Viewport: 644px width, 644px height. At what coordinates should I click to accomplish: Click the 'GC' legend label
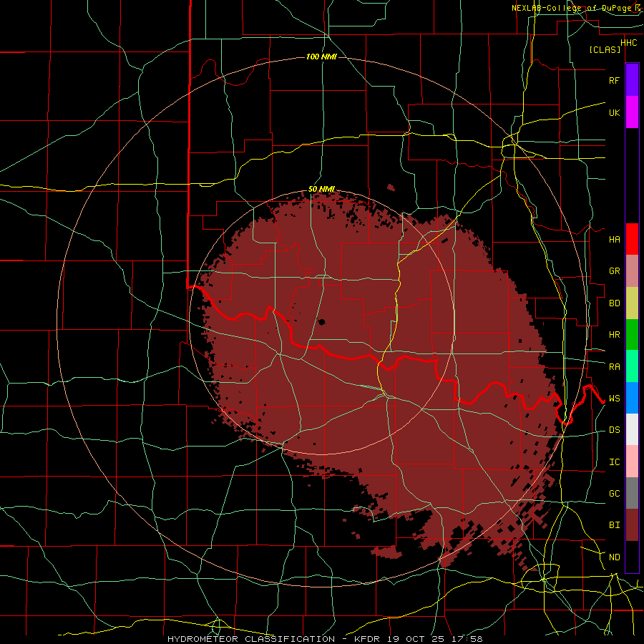(x=614, y=494)
